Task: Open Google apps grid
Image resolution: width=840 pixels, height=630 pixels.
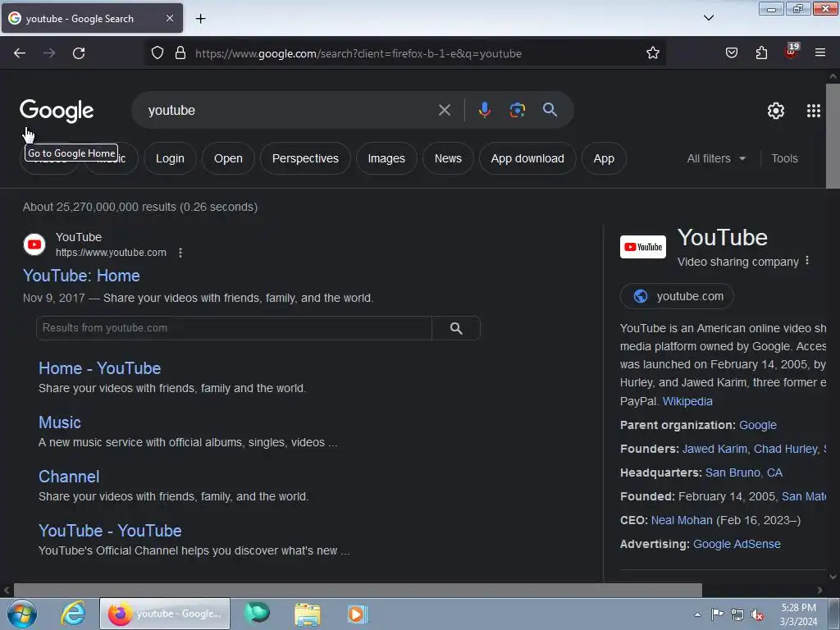Action: (x=813, y=111)
